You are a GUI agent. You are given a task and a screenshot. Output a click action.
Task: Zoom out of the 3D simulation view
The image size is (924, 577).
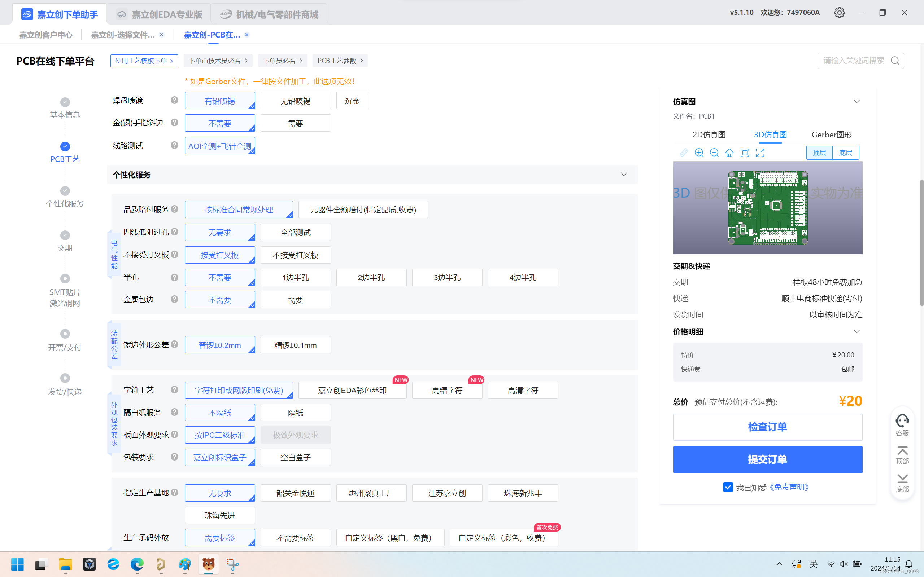pos(714,153)
